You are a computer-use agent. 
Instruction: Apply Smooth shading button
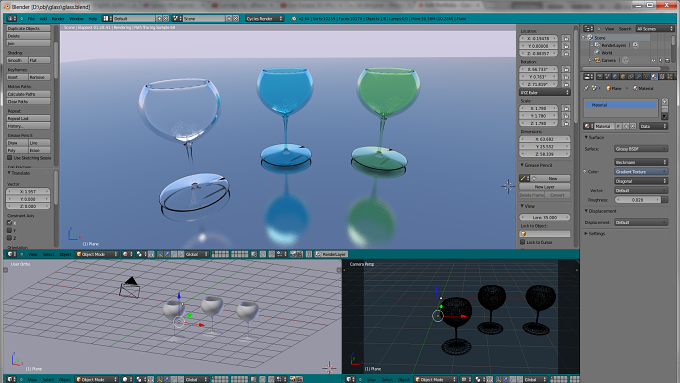click(x=17, y=60)
